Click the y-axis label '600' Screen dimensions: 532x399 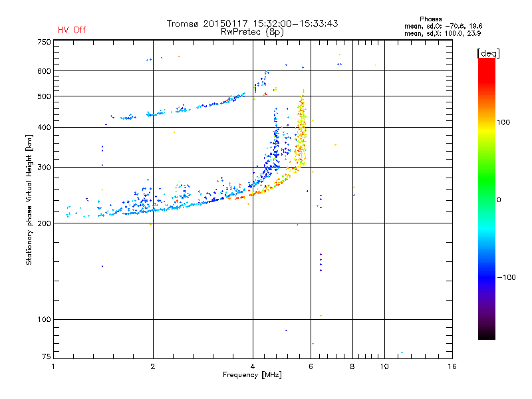44,71
